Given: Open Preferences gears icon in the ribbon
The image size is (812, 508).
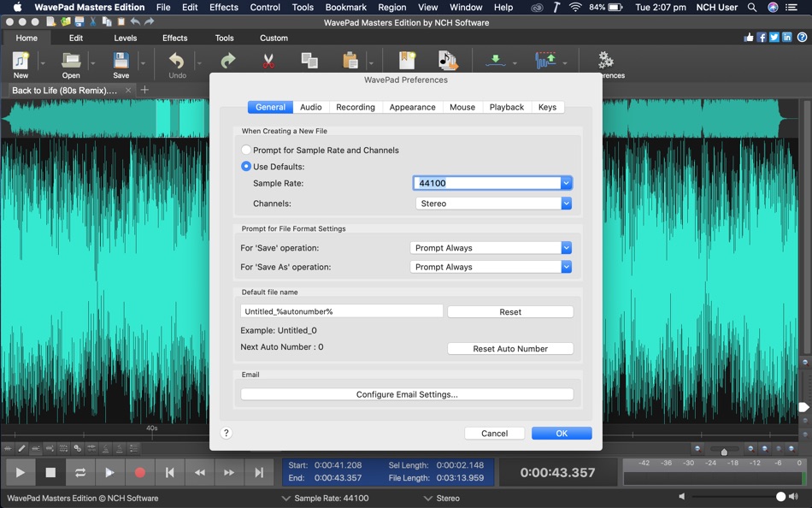Looking at the screenshot, I should tap(605, 60).
